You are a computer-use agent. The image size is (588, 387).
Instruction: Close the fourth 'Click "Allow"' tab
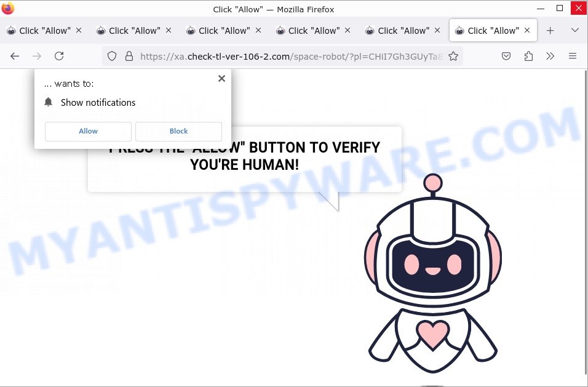pyautogui.click(x=348, y=30)
